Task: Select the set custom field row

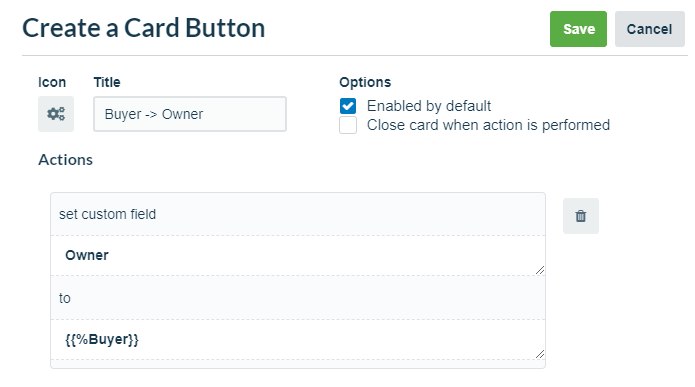Action: [x=298, y=214]
